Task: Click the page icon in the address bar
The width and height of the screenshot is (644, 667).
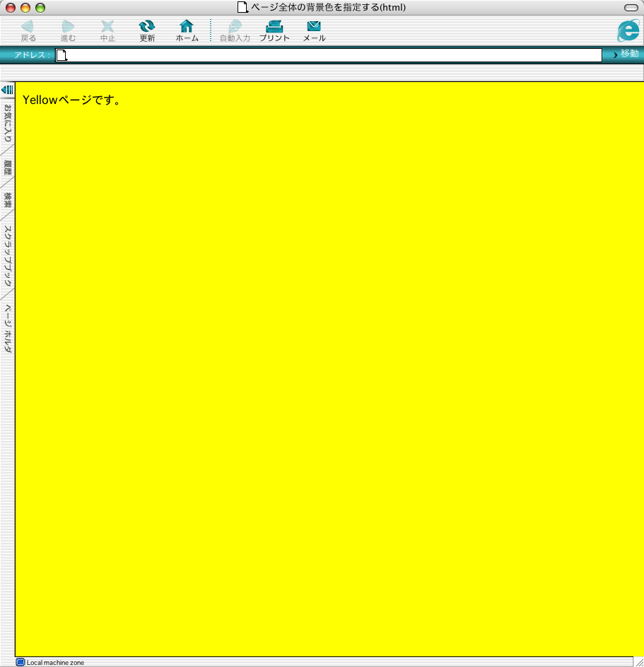Action: (62, 55)
